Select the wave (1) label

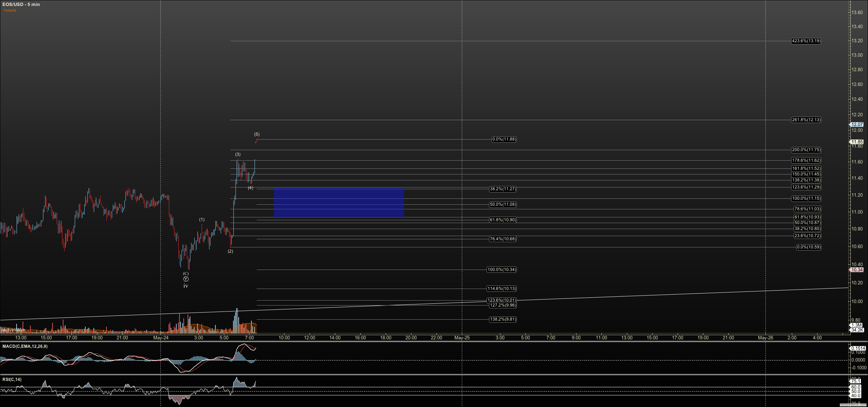click(x=202, y=220)
